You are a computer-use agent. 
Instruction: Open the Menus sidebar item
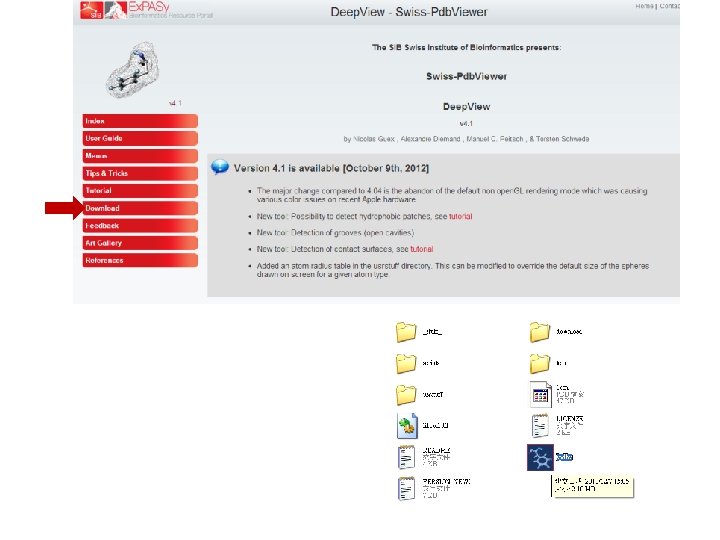coord(140,156)
